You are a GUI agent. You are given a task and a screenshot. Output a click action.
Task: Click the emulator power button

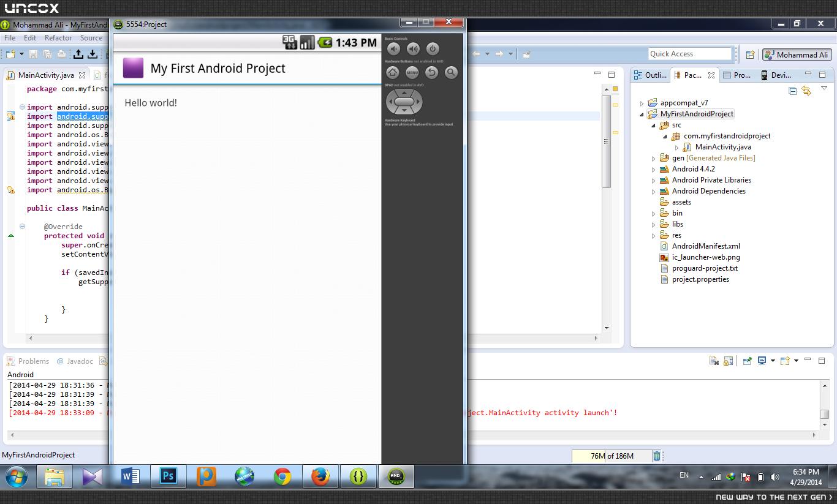click(x=433, y=49)
